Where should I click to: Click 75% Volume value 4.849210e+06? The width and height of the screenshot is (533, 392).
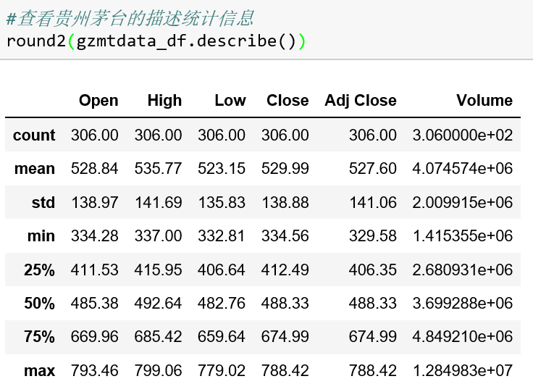pyautogui.click(x=463, y=336)
